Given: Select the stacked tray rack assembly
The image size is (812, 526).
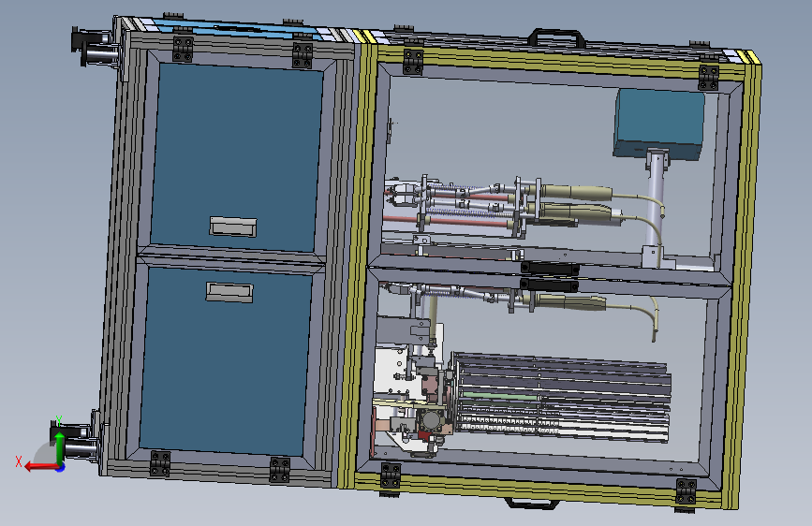Looking at the screenshot, I should click(x=561, y=397).
